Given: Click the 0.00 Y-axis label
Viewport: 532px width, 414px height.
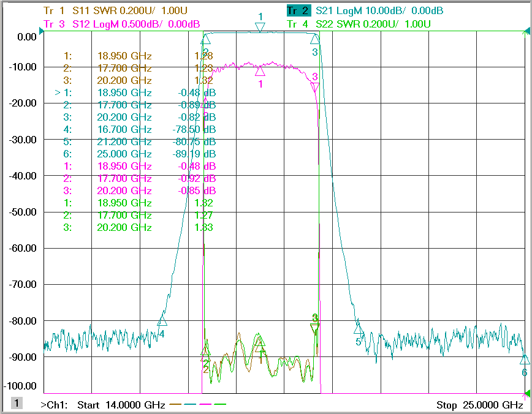Looking at the screenshot, I should coord(27,37).
